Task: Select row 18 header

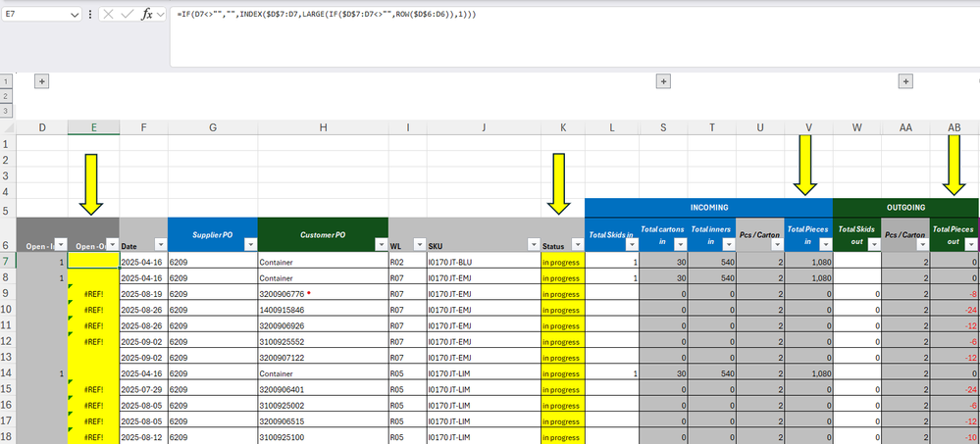Action: pyautogui.click(x=7, y=436)
